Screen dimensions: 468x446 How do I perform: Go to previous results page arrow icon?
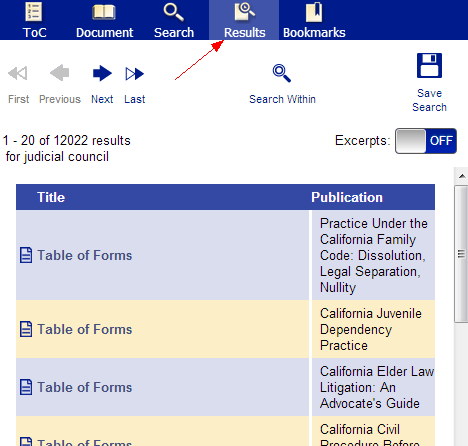(60, 73)
